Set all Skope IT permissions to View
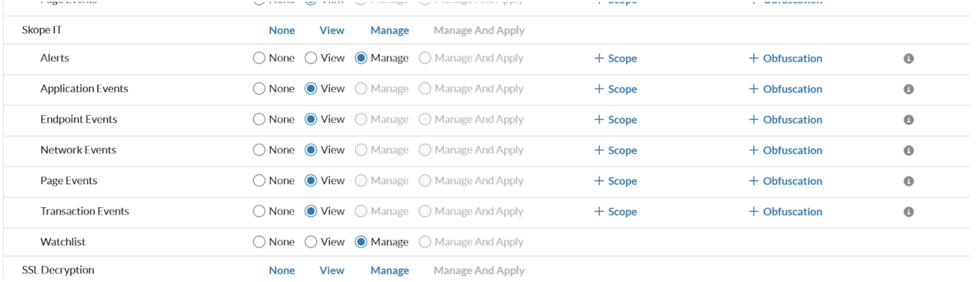 click(x=332, y=30)
